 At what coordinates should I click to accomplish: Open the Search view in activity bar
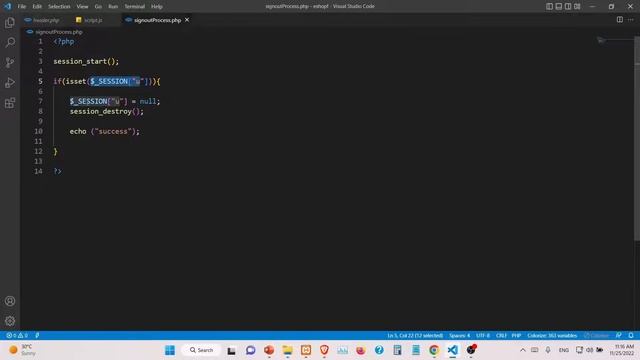10,42
